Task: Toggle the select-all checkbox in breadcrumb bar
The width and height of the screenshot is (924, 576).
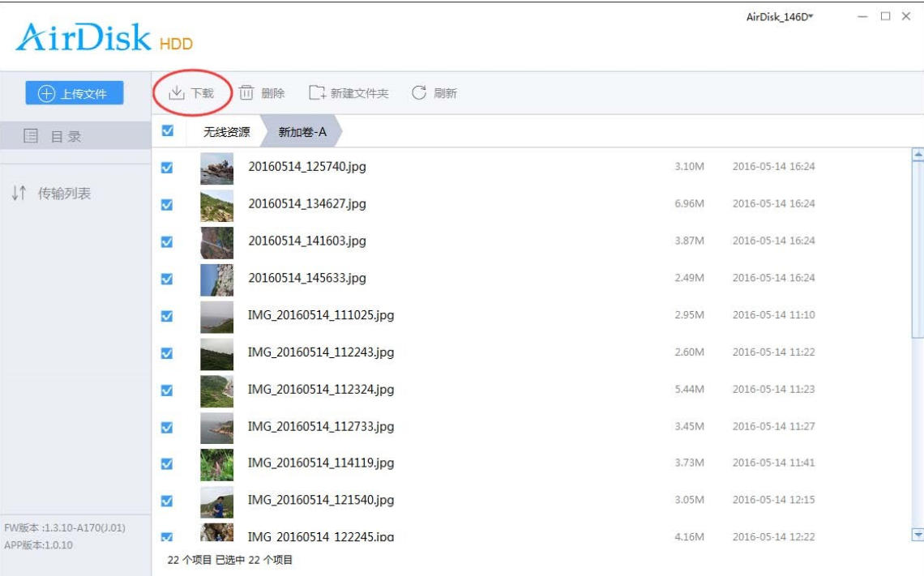Action: pyautogui.click(x=168, y=131)
